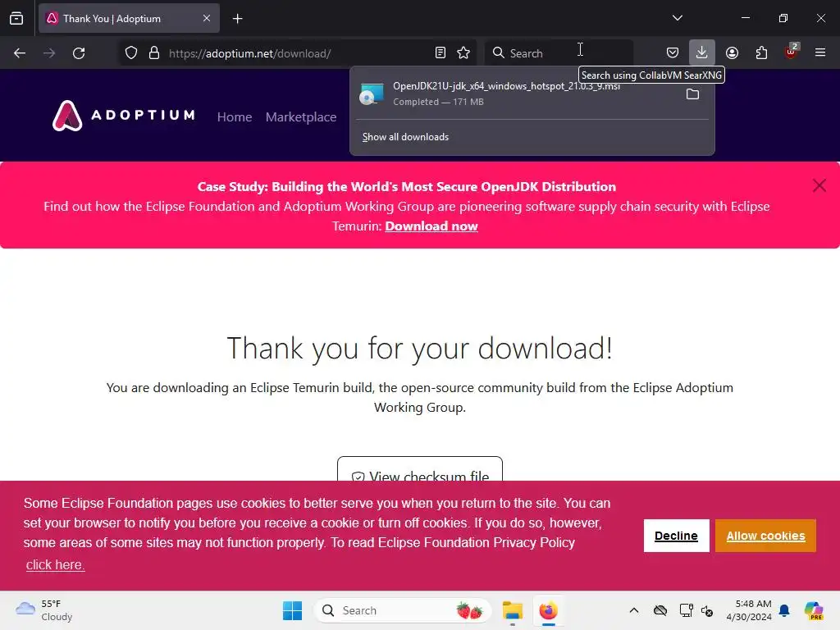This screenshot has height=630, width=840.
Task: Click the Firefox search box
Action: click(559, 53)
